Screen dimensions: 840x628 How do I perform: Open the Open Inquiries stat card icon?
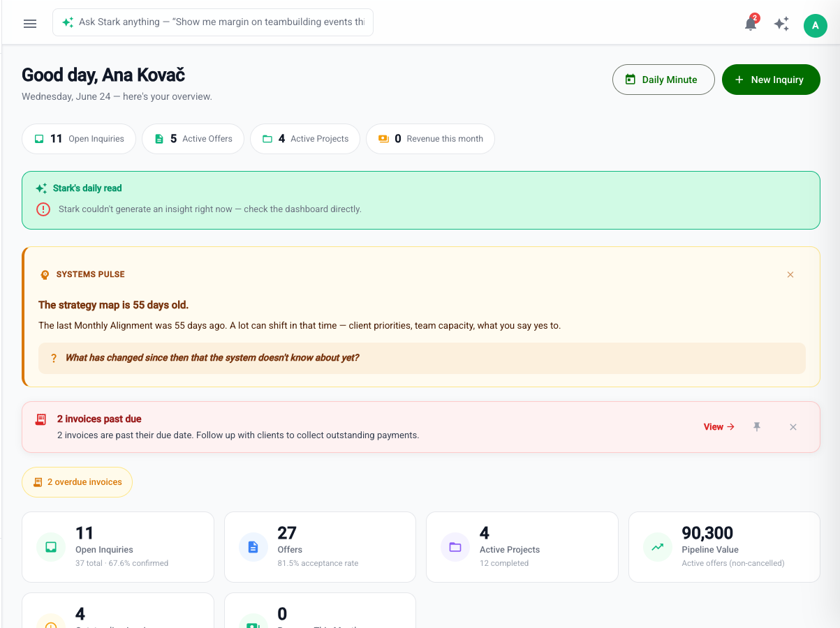point(51,547)
